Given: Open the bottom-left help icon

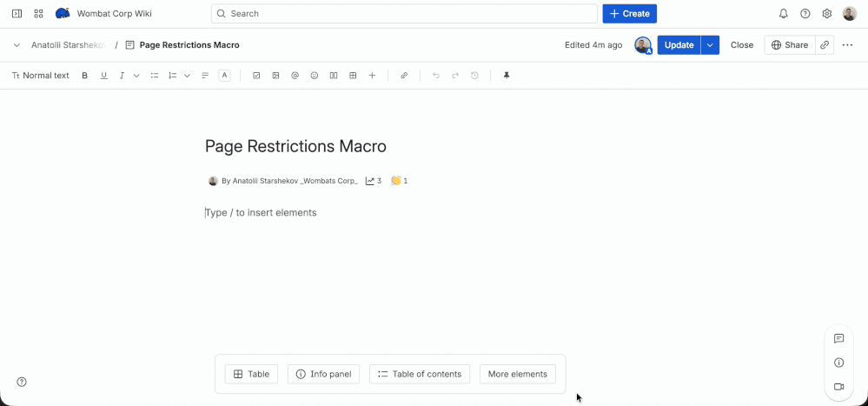Looking at the screenshot, I should 22,382.
